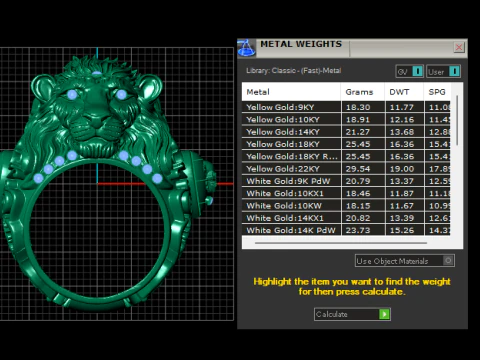Select the White Gold:10KW row
The image size is (480, 360).
(346, 206)
